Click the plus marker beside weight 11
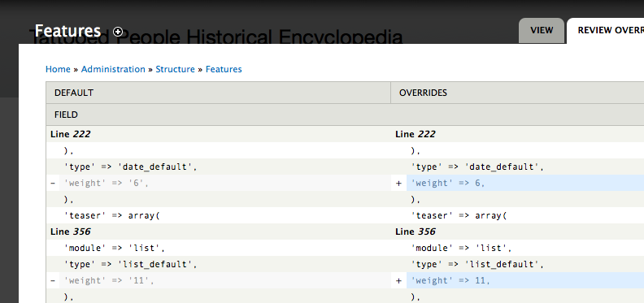Image resolution: width=644 pixels, height=303 pixels. 398,280
